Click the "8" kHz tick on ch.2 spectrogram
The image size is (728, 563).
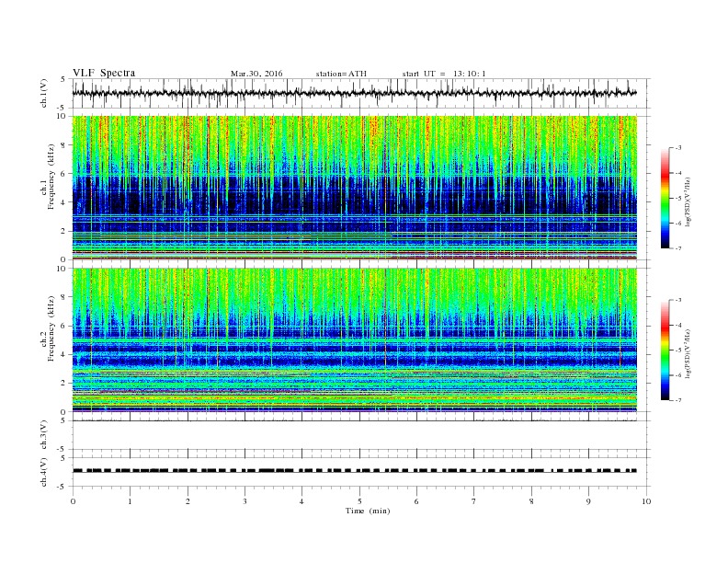point(64,297)
